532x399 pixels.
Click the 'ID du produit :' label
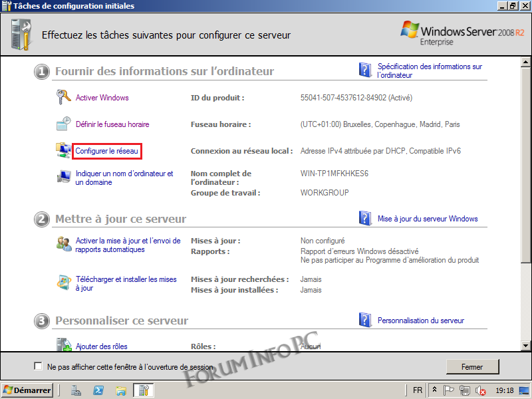pyautogui.click(x=217, y=98)
